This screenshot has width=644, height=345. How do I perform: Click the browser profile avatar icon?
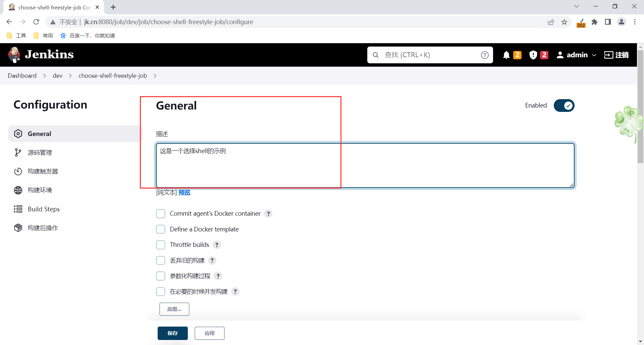622,22
